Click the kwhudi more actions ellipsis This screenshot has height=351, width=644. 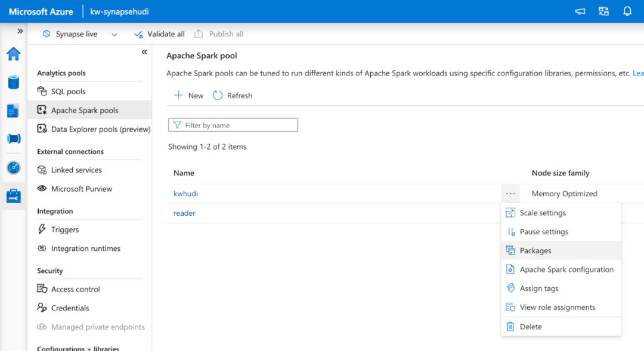coord(510,193)
